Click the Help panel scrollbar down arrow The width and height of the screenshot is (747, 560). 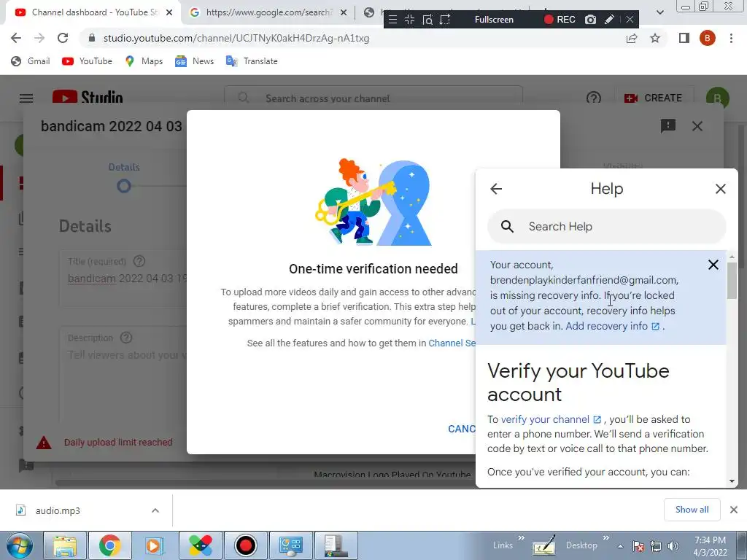(x=732, y=481)
